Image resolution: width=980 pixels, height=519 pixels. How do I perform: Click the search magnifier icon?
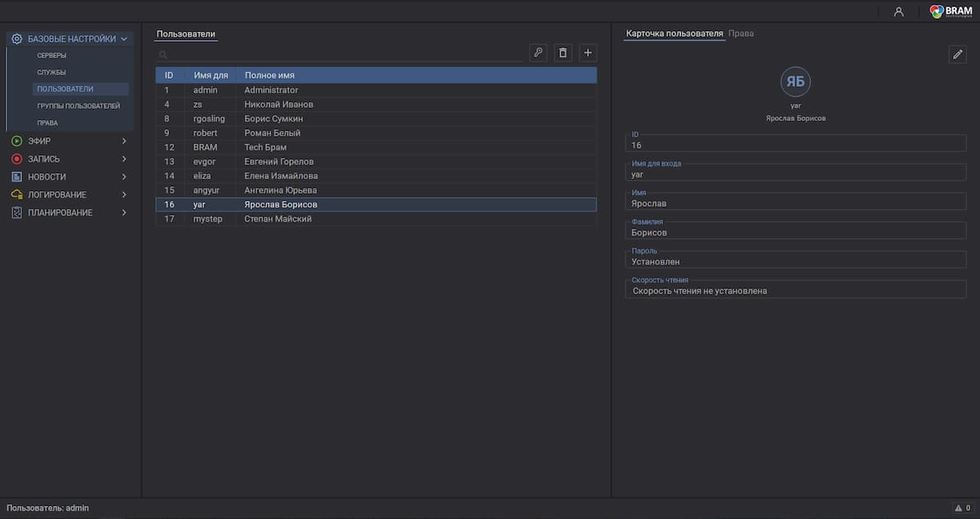click(x=163, y=55)
